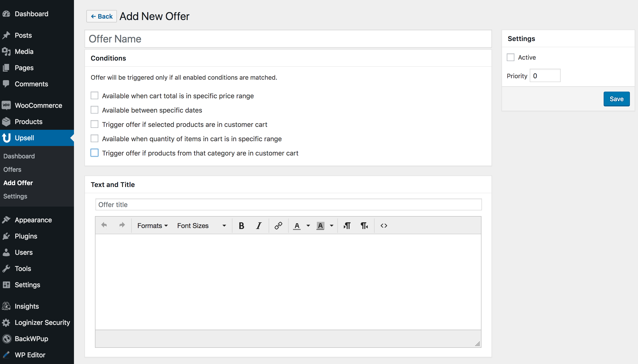638x364 pixels.
Task: Click the Source Code view icon
Action: (384, 226)
